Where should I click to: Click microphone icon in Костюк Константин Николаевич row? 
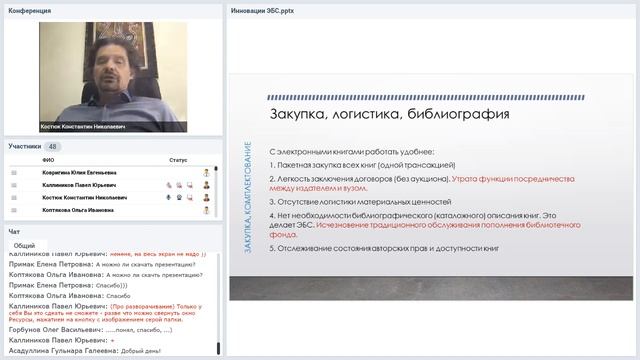[169, 198]
